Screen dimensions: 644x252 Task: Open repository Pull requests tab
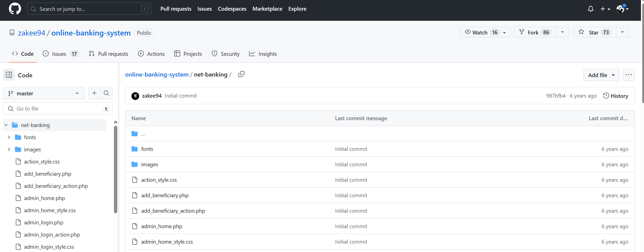pos(108,54)
